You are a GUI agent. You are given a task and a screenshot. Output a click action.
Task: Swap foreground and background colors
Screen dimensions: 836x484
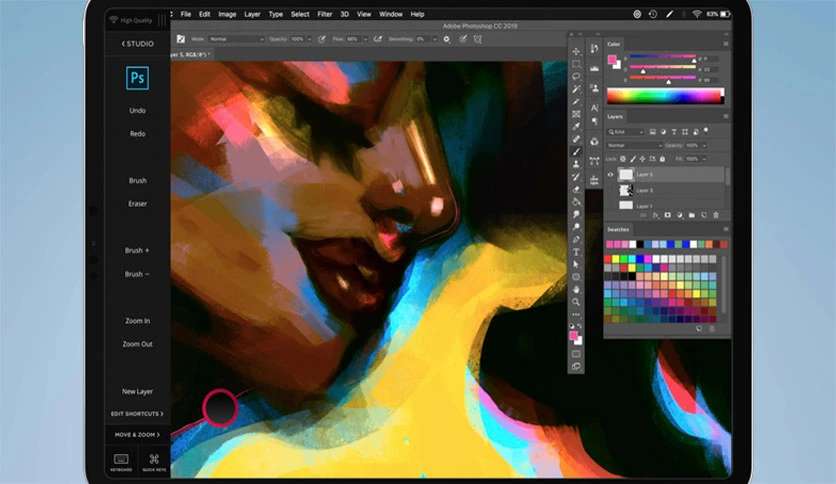pos(580,326)
